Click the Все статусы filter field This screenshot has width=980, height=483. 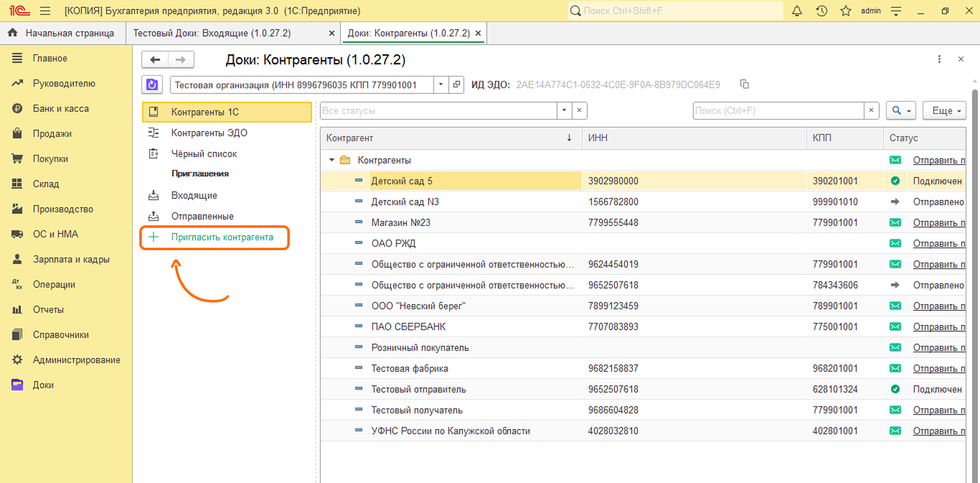coord(438,111)
